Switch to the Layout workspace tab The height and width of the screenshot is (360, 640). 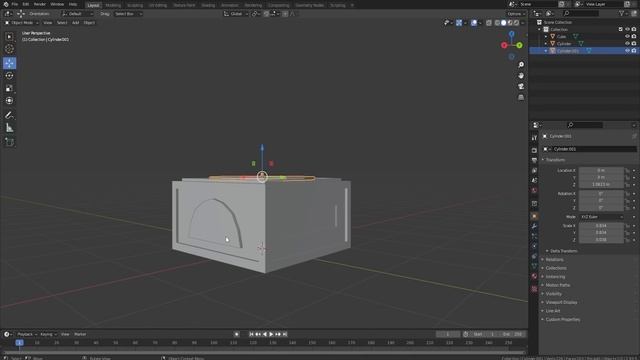click(x=93, y=5)
